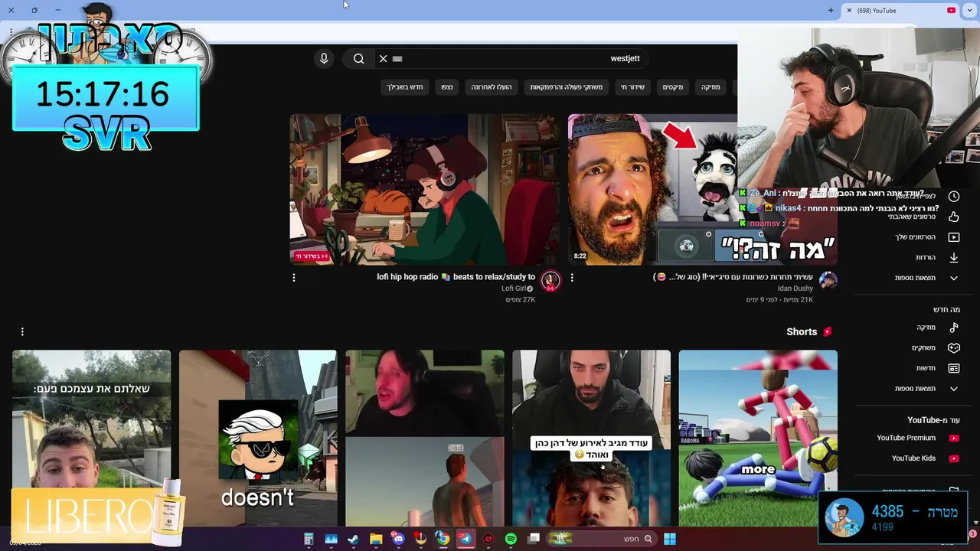
Task: Select the מוזיקה filter chip
Action: [x=710, y=87]
